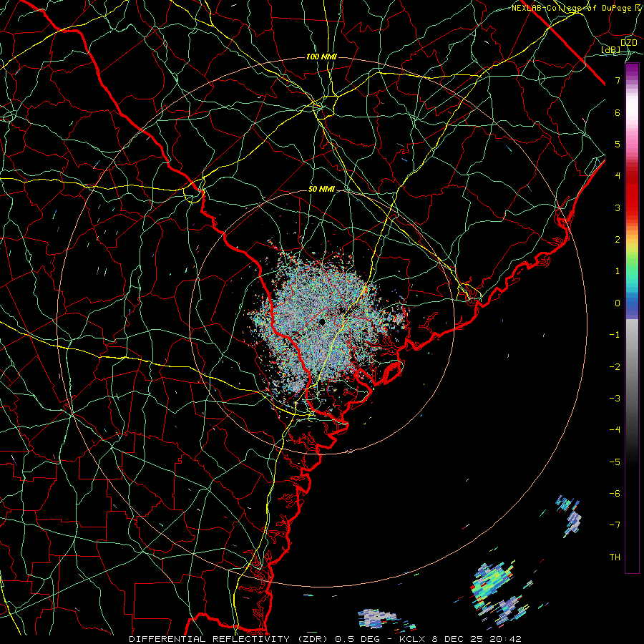Click the -3 value on the color scale

tap(615, 399)
